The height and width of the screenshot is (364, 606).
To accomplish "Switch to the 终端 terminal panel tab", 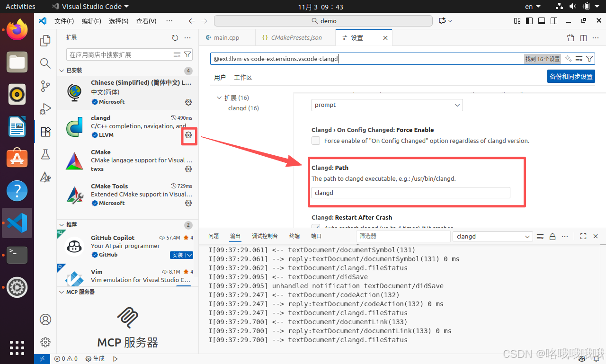I will 294,236.
